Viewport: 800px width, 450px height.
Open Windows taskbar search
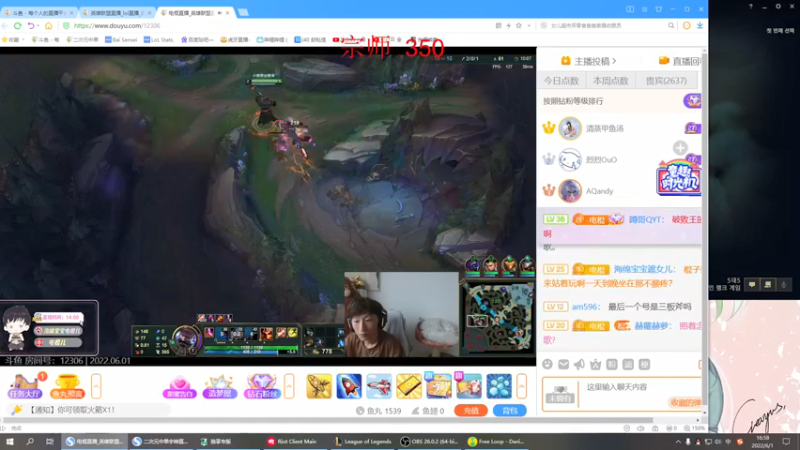point(30,441)
